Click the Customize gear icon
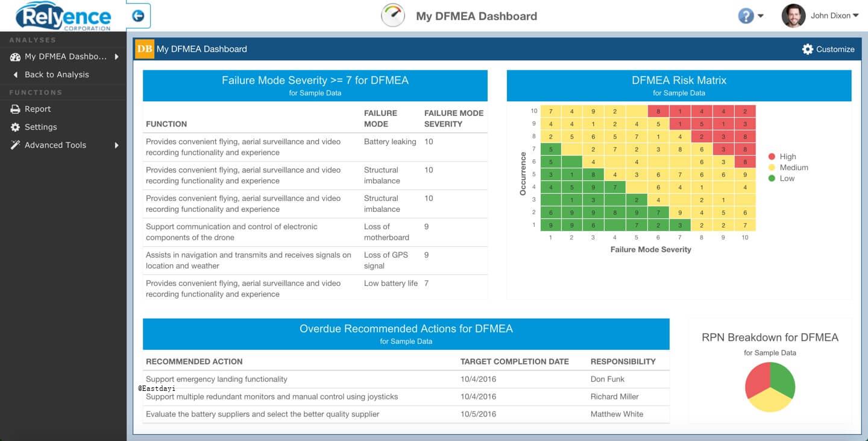 point(808,49)
